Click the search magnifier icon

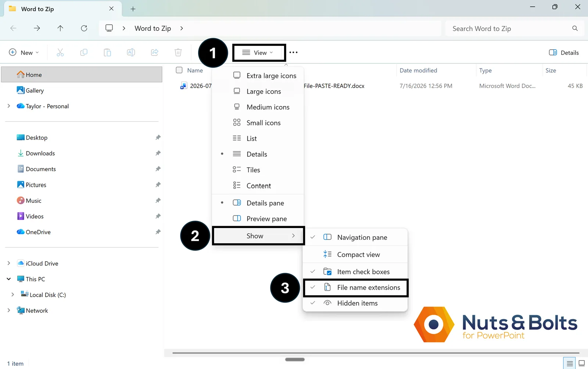575,28
